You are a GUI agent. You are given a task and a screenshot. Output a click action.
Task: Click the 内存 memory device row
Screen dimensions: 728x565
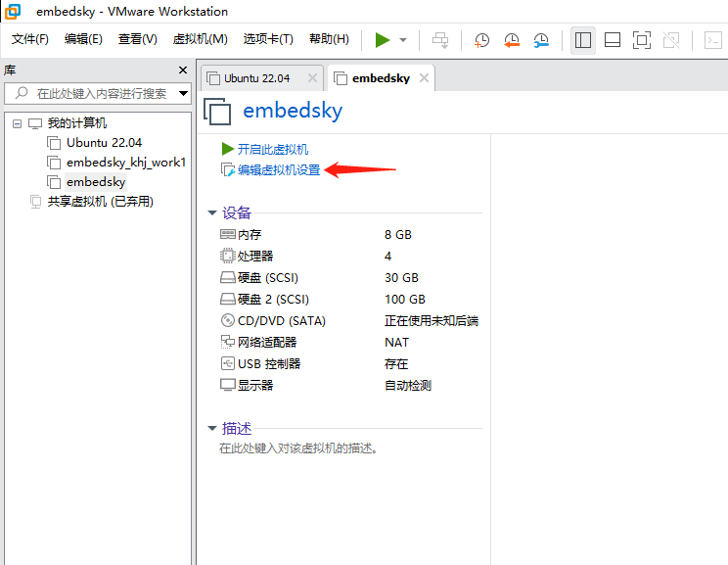[350, 235]
